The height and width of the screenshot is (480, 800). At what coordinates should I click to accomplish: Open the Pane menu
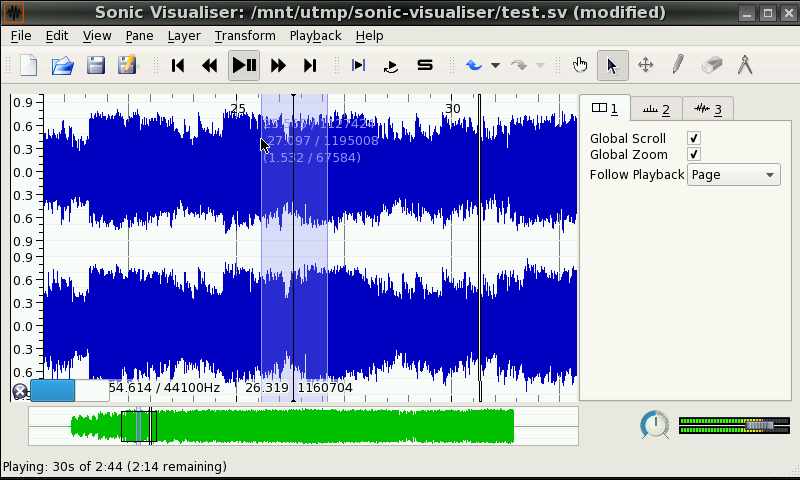[x=139, y=36]
